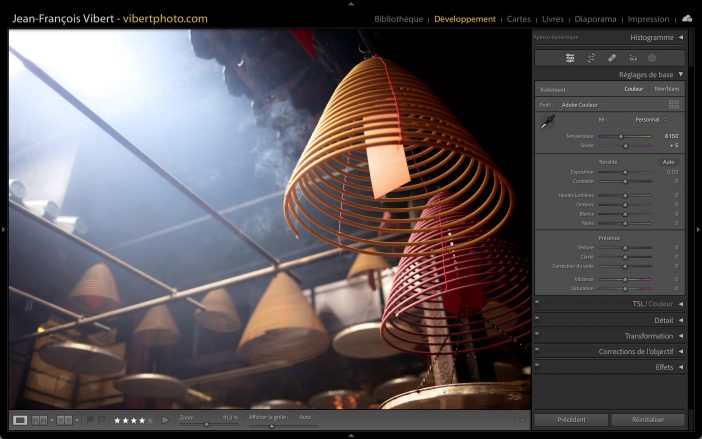702x439 pixels.
Task: Open the Cartes module
Action: [519, 19]
